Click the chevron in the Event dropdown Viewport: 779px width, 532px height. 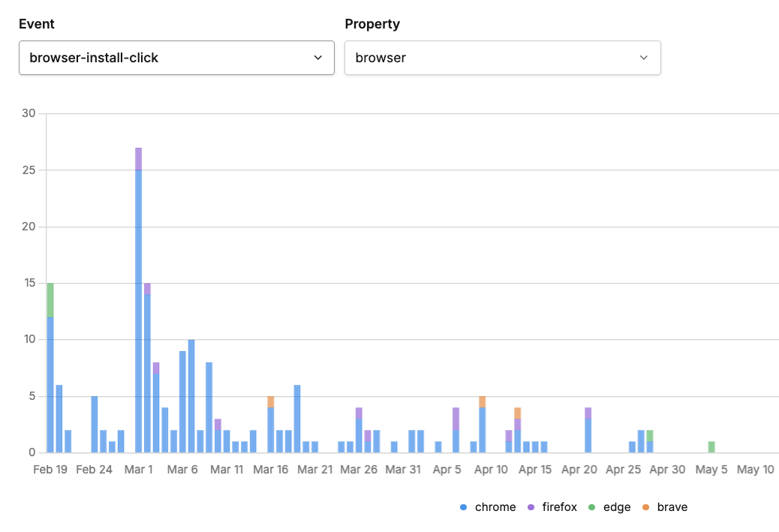point(318,58)
